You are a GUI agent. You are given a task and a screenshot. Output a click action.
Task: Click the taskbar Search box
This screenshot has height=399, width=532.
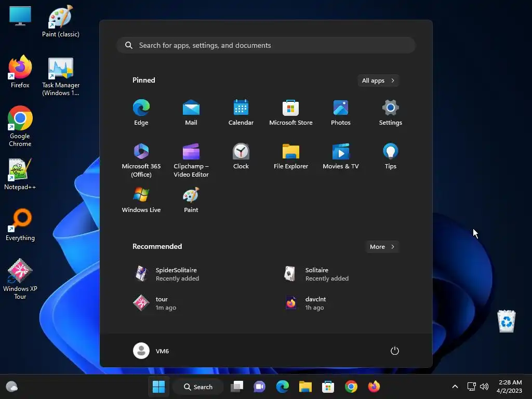(198, 387)
